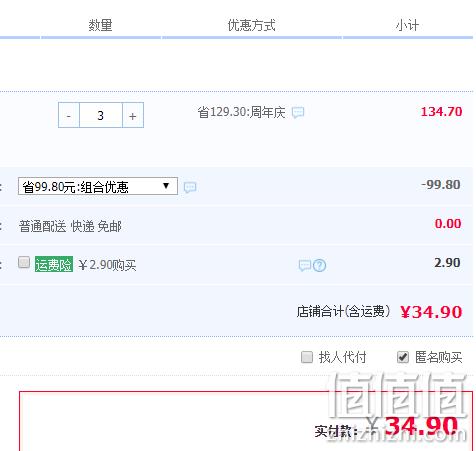Uncheck the 匿名购买 checkbox
Viewport: 476px width, 451px height.
pyautogui.click(x=403, y=357)
